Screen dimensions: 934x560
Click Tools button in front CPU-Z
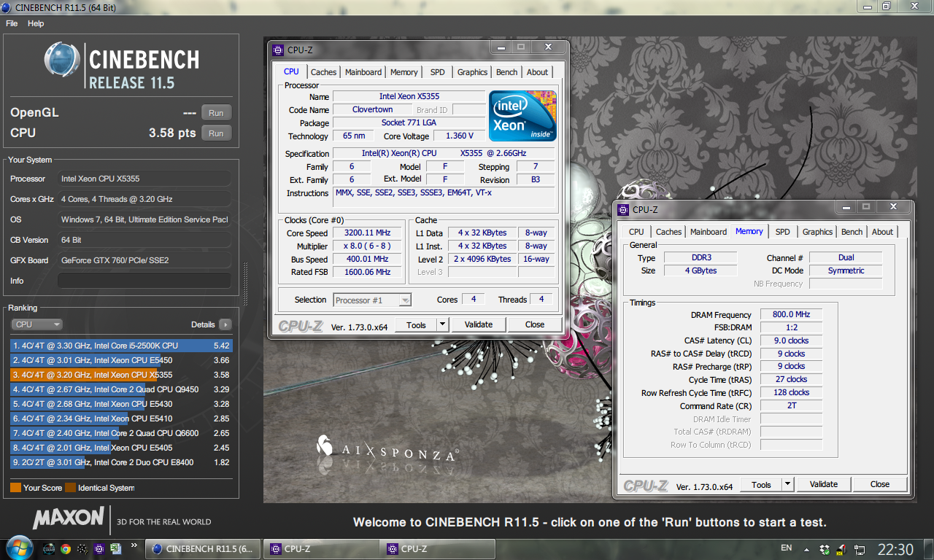click(416, 324)
